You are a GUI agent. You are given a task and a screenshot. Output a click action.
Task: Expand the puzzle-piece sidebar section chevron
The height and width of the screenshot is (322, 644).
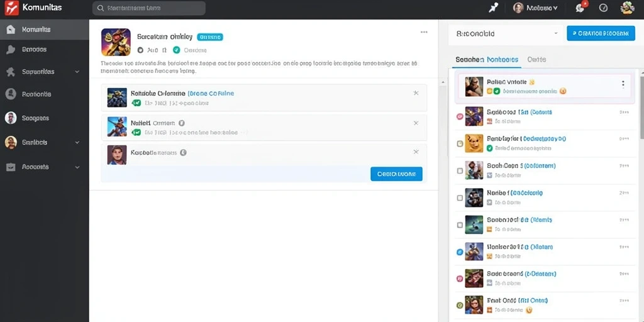(x=77, y=72)
